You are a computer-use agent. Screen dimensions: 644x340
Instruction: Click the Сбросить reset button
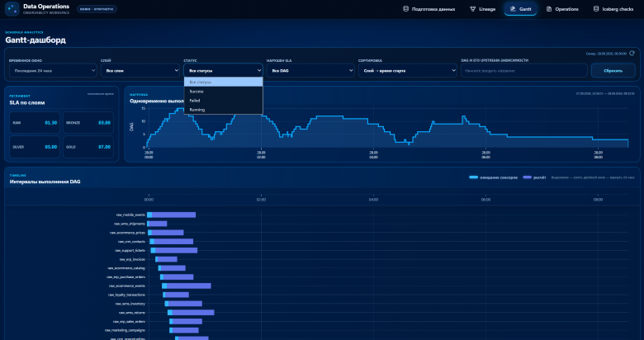point(613,71)
